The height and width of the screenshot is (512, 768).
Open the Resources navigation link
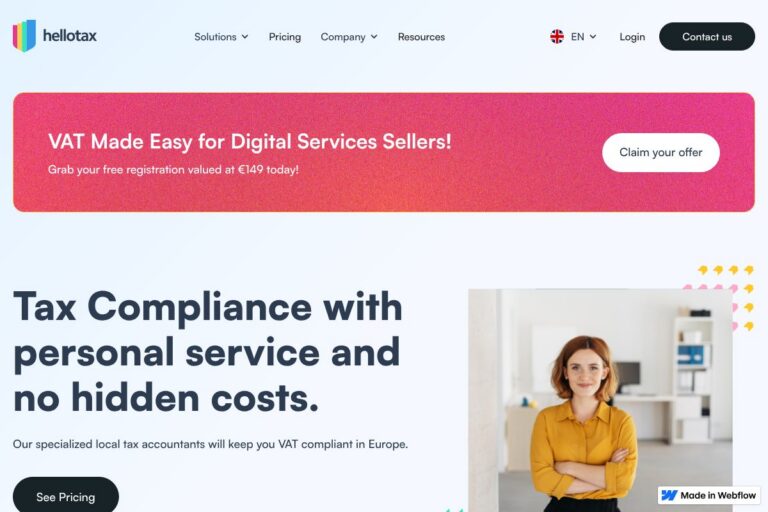(x=421, y=37)
